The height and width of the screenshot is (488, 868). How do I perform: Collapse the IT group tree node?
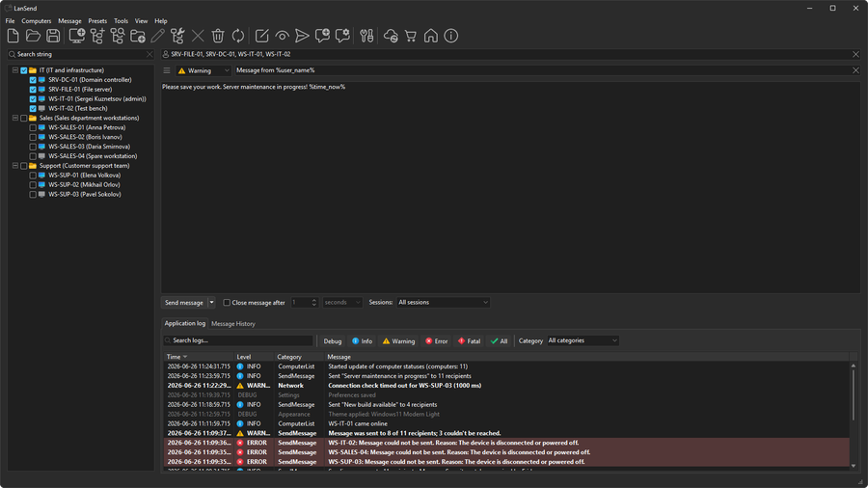15,70
